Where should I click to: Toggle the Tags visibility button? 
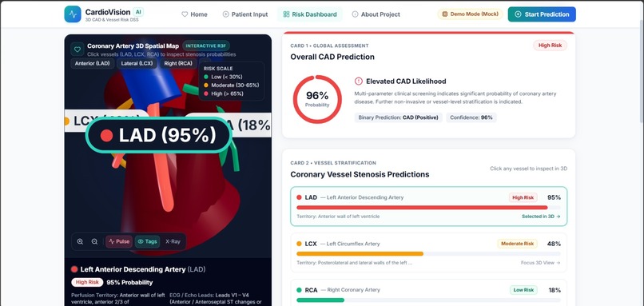pyautogui.click(x=148, y=241)
